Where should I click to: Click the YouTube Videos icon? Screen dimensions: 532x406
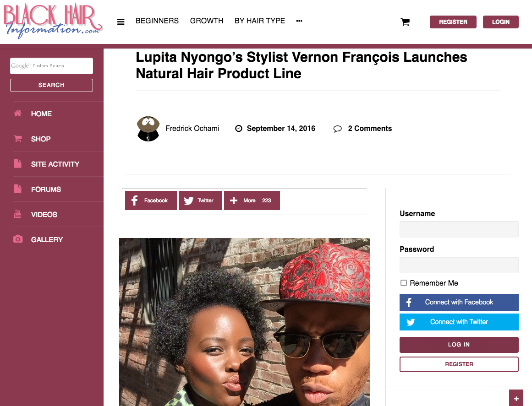click(x=18, y=214)
